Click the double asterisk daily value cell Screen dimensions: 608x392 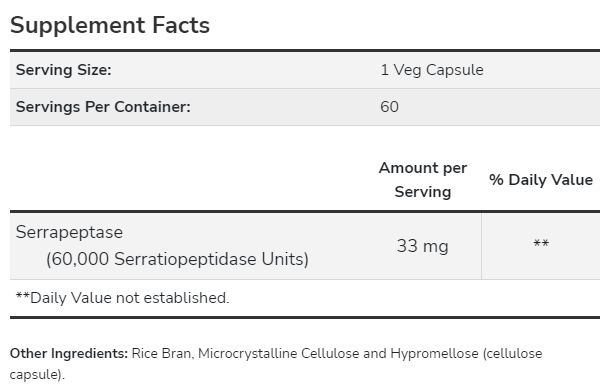pos(541,244)
